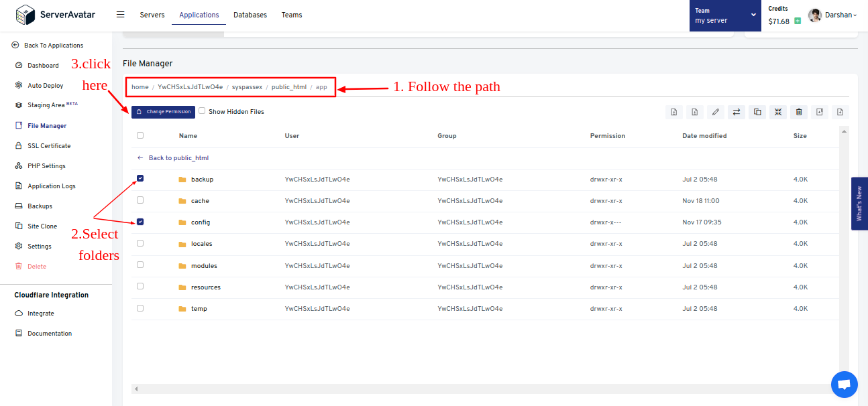Navigate to syspassex in the breadcrumb path
Image resolution: width=868 pixels, height=406 pixels.
(247, 86)
